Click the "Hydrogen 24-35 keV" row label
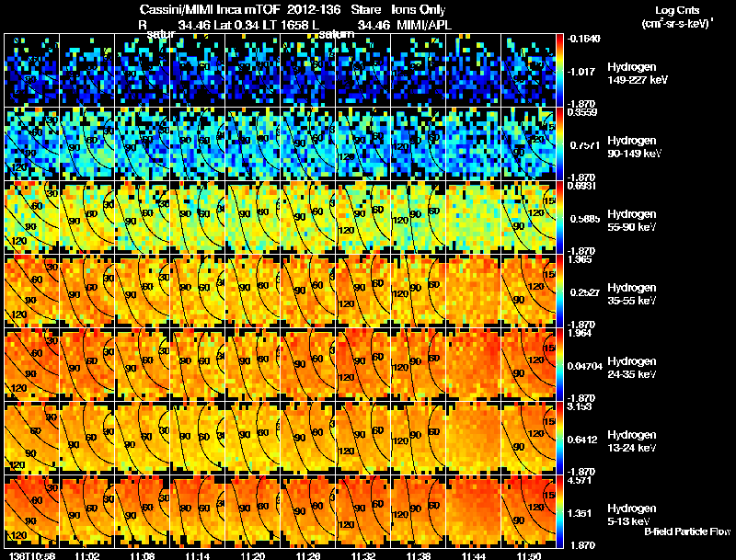The width and height of the screenshot is (736, 560). (631, 367)
